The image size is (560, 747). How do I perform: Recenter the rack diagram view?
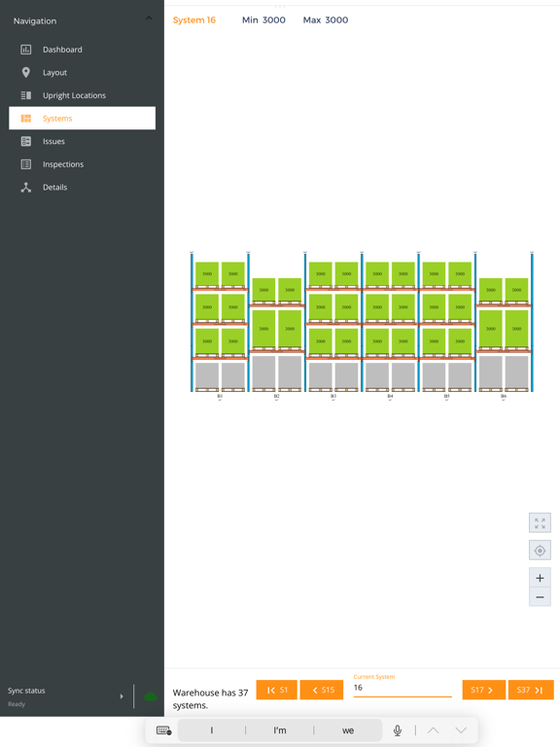tap(540, 551)
